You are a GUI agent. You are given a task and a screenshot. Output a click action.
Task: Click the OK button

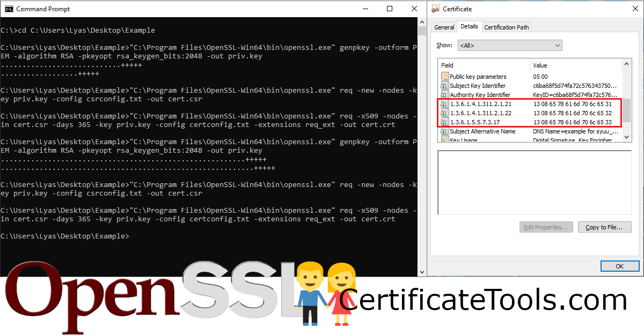coord(620,266)
